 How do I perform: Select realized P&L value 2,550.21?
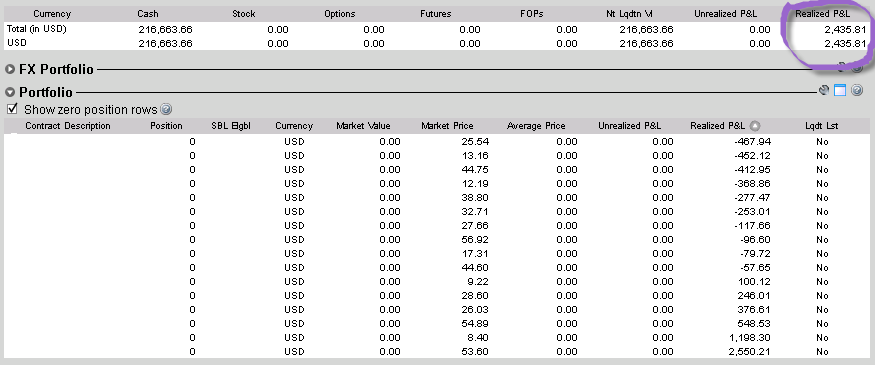click(749, 351)
